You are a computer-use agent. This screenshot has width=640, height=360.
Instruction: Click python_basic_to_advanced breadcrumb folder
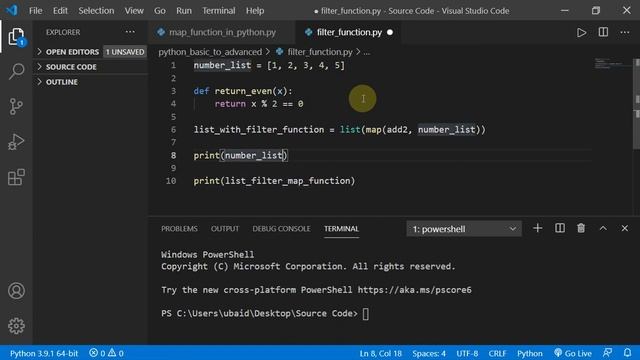(x=210, y=52)
